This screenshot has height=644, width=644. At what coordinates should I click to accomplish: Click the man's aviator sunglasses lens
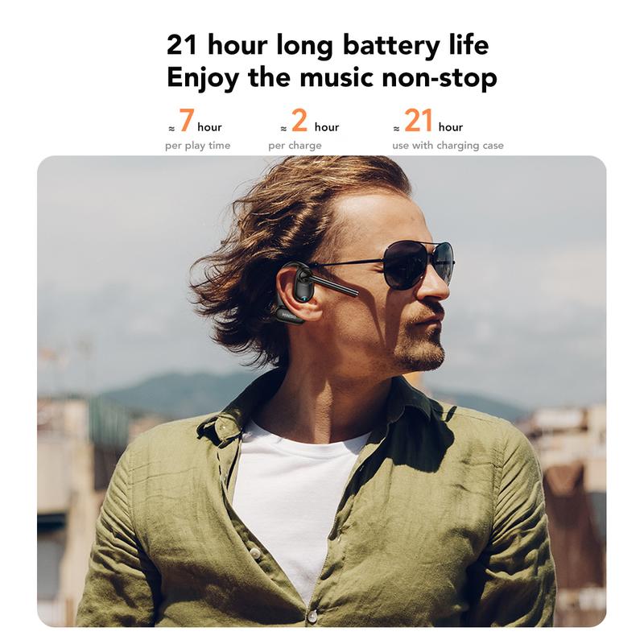click(x=405, y=264)
